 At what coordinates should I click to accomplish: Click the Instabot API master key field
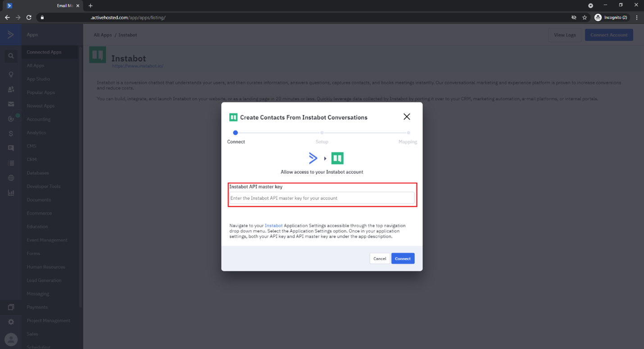(322, 198)
